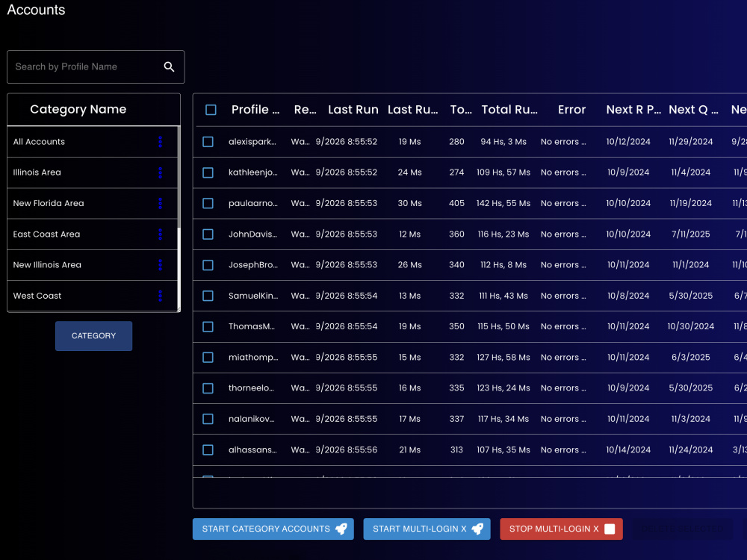Select the Illinois Area category

93,172
